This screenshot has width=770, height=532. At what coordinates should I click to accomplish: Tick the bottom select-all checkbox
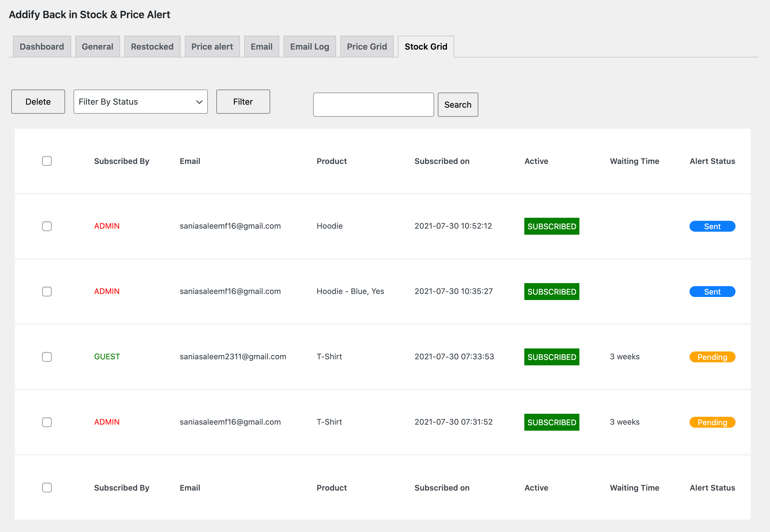click(x=47, y=487)
